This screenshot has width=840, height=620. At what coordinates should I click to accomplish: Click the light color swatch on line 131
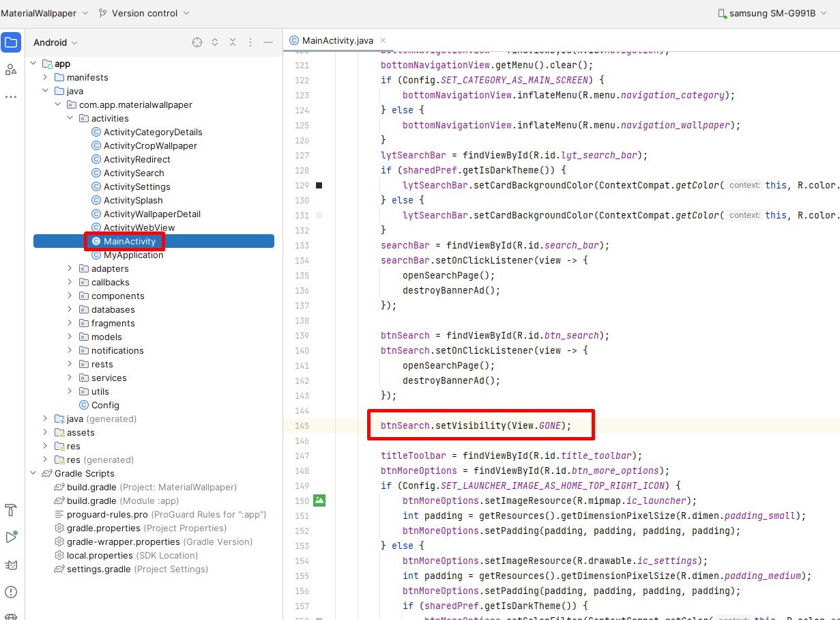click(x=319, y=215)
